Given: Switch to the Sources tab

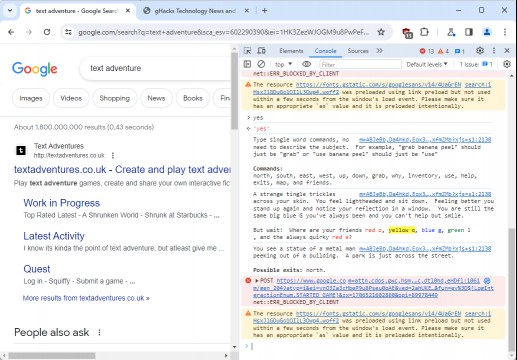Looking at the screenshot, I should point(358,51).
